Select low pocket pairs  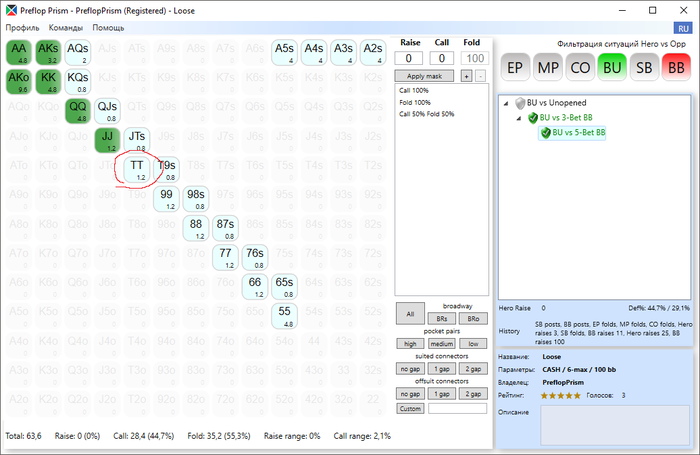473,343
